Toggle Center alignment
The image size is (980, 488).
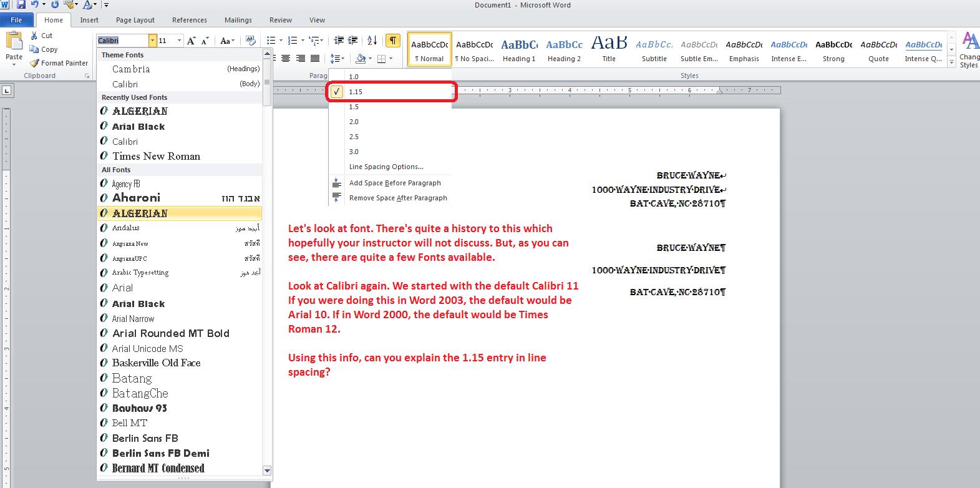[286, 59]
